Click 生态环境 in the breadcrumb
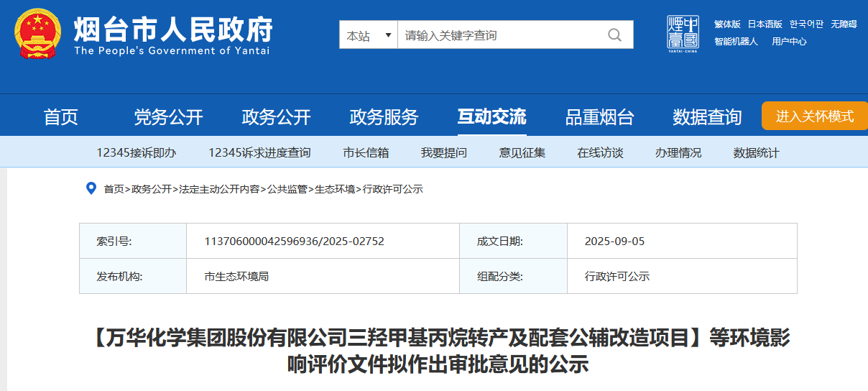 (334, 189)
